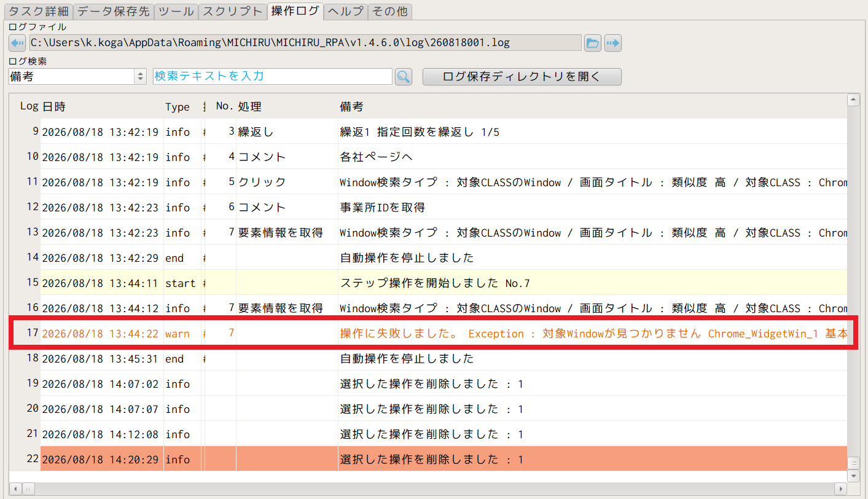The height and width of the screenshot is (499, 868).
Task: Click the 備考 column header
Action: [592, 107]
